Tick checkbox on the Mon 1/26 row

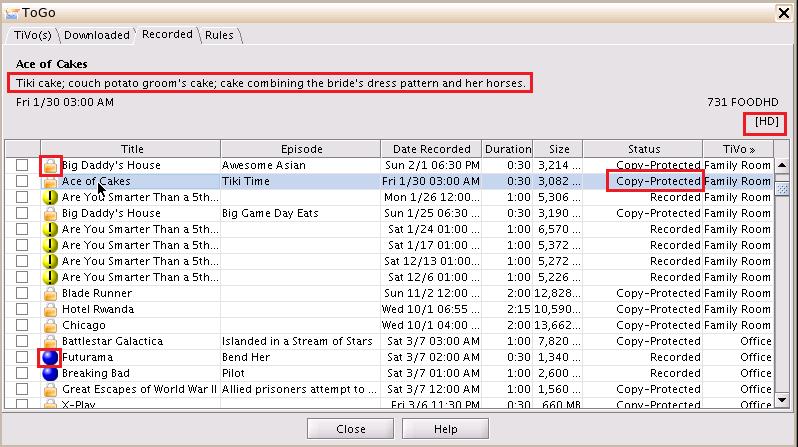pos(22,197)
